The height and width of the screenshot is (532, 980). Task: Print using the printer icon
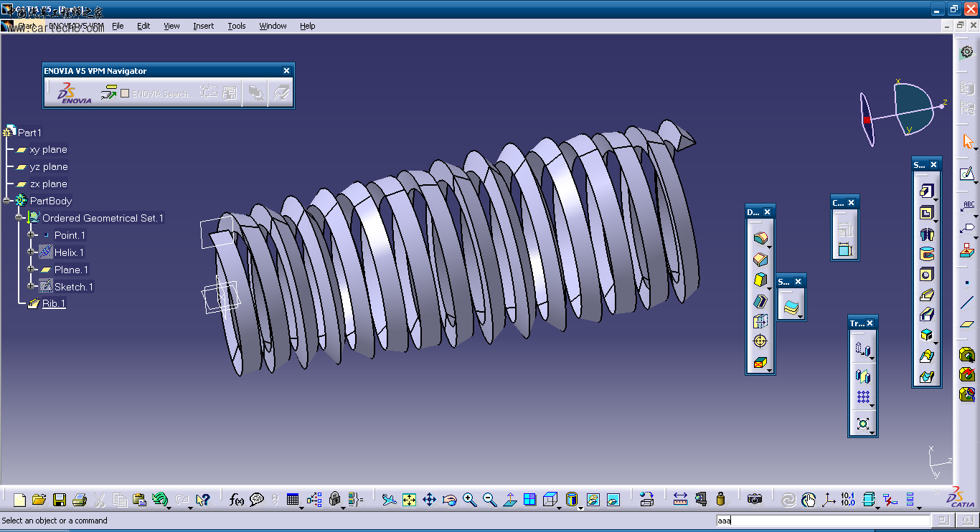tap(80, 500)
